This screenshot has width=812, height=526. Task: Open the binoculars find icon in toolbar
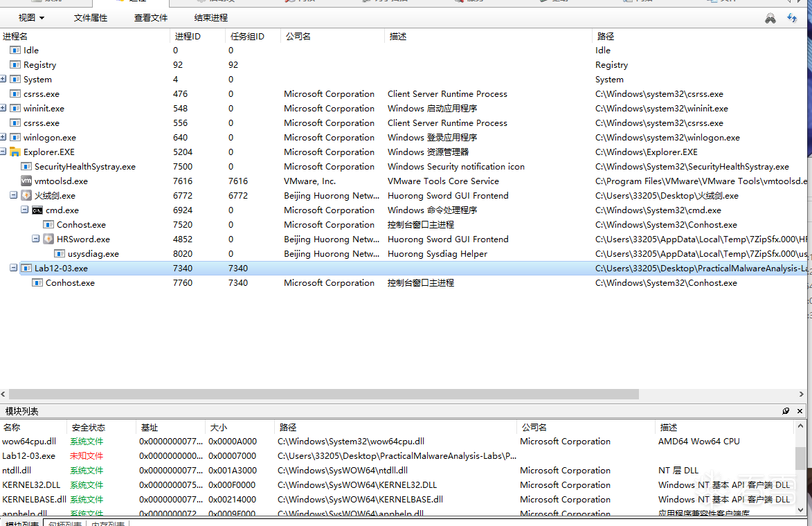pyautogui.click(x=770, y=19)
